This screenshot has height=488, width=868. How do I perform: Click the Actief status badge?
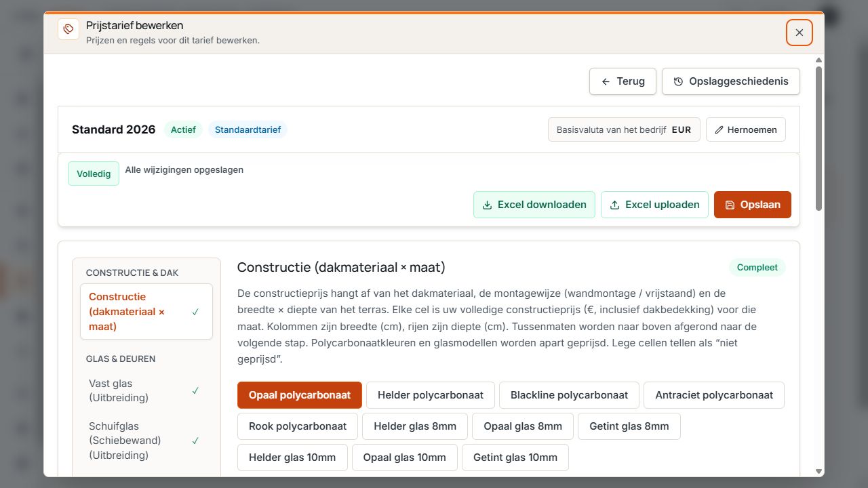pos(183,129)
